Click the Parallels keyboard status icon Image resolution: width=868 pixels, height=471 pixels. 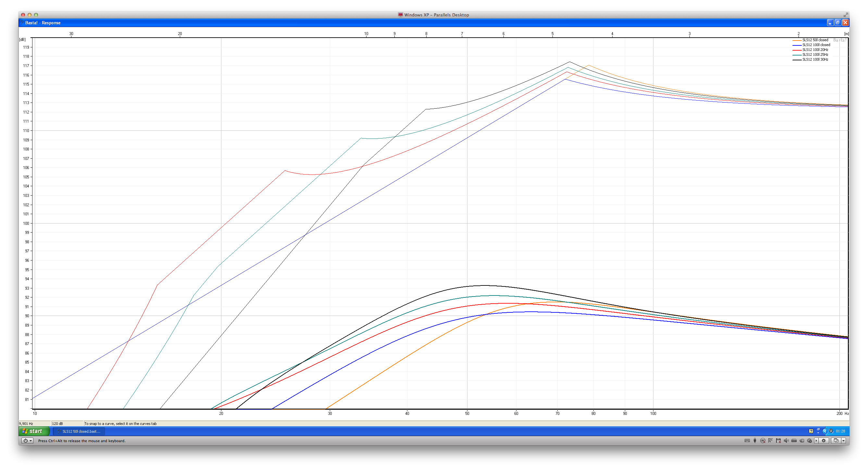click(x=747, y=441)
